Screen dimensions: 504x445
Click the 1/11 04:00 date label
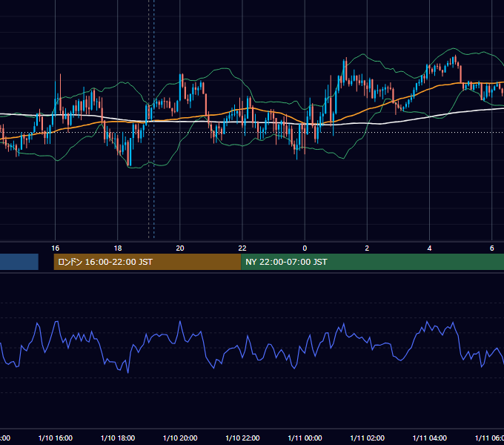point(429,438)
